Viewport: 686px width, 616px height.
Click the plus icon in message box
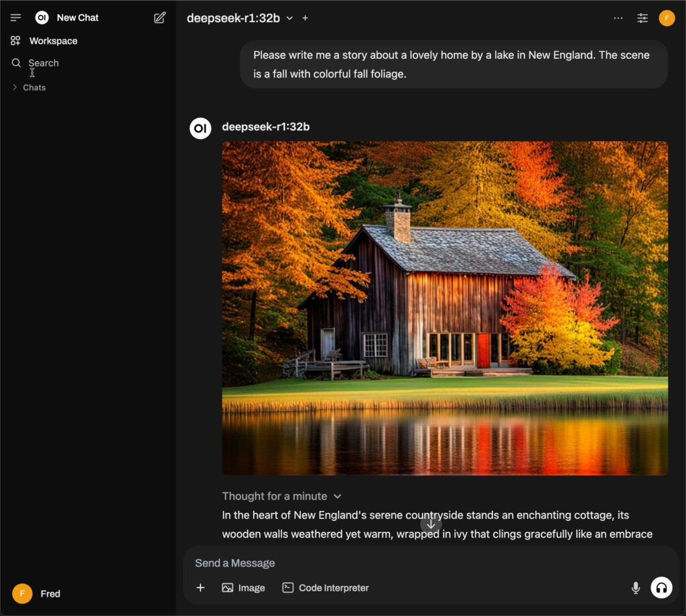pyautogui.click(x=200, y=588)
